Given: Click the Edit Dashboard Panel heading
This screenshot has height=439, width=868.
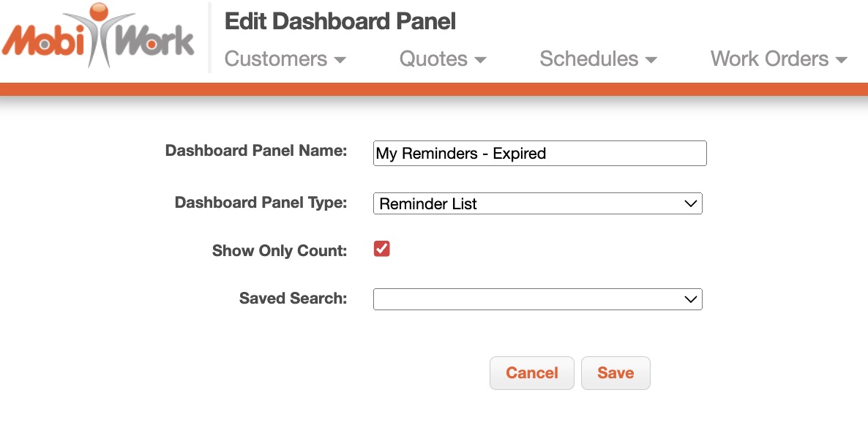Looking at the screenshot, I should (340, 22).
